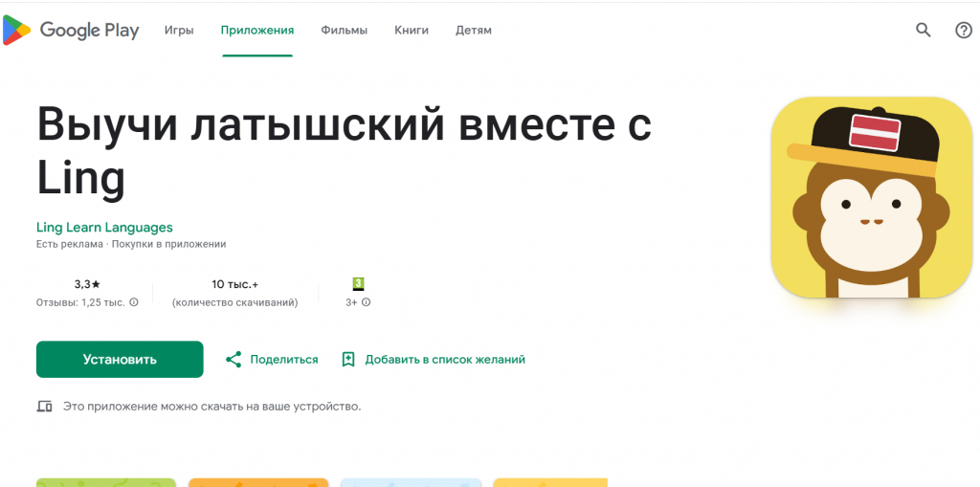Go to the Книги tab
Image resolution: width=980 pixels, height=487 pixels.
pos(412,30)
